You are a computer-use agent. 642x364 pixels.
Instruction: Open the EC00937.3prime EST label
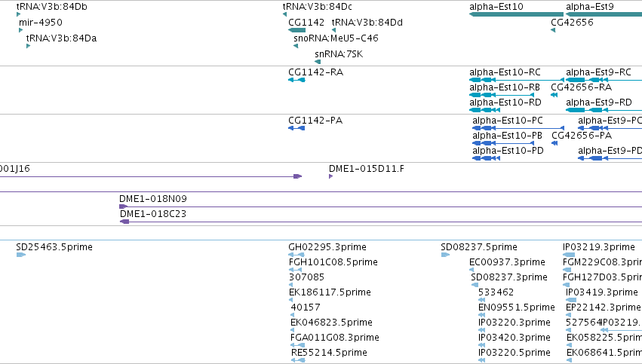pos(507,262)
